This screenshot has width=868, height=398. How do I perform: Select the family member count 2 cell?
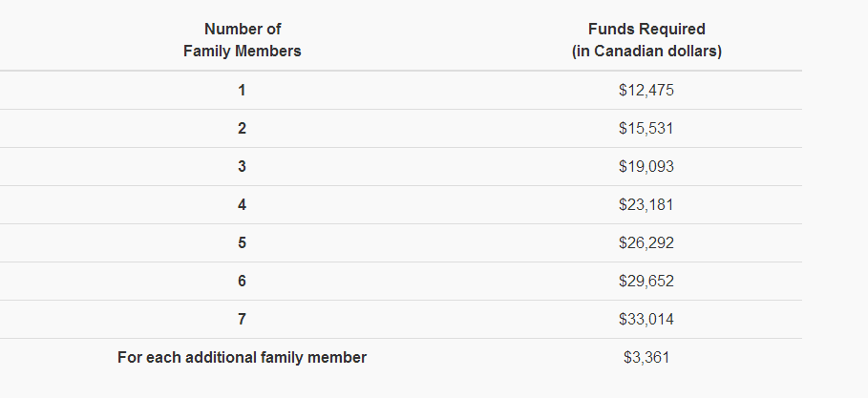(243, 129)
